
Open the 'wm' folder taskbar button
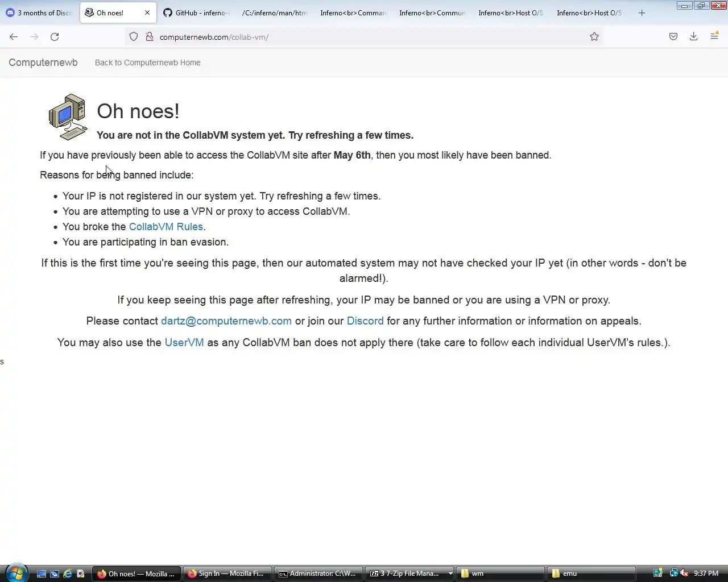coord(499,573)
